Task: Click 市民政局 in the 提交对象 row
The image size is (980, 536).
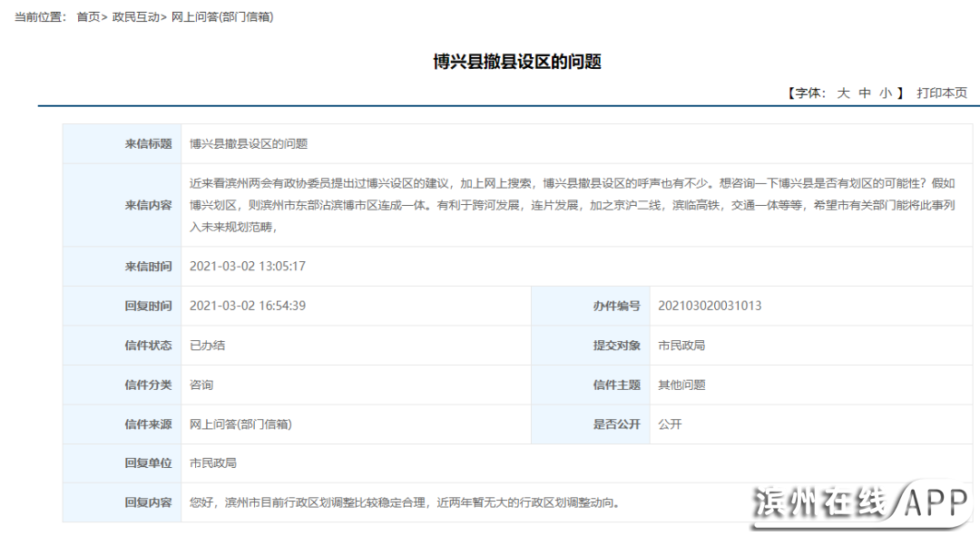Action: 678,345
